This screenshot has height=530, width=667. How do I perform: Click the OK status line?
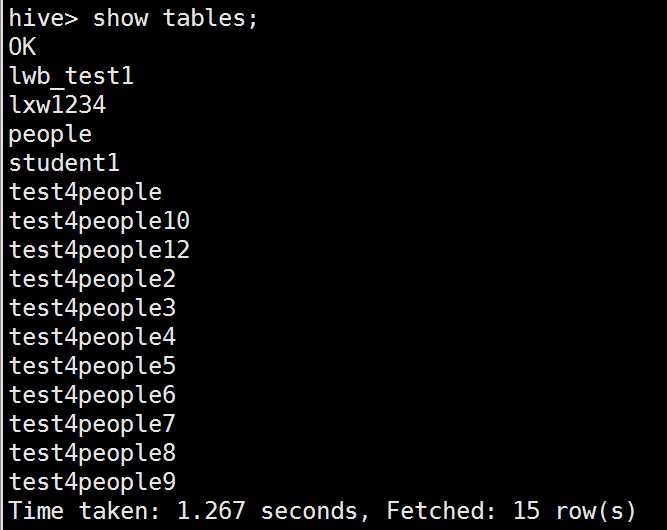pyautogui.click(x=22, y=47)
